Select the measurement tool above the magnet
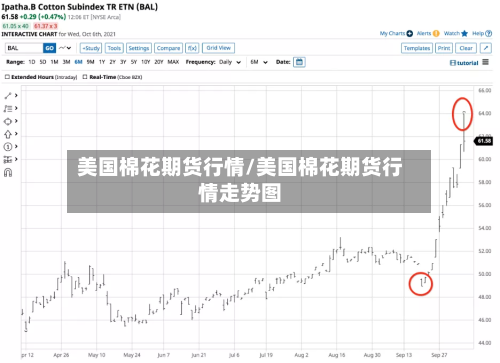The width and height of the screenshot is (500, 363). (x=8, y=159)
